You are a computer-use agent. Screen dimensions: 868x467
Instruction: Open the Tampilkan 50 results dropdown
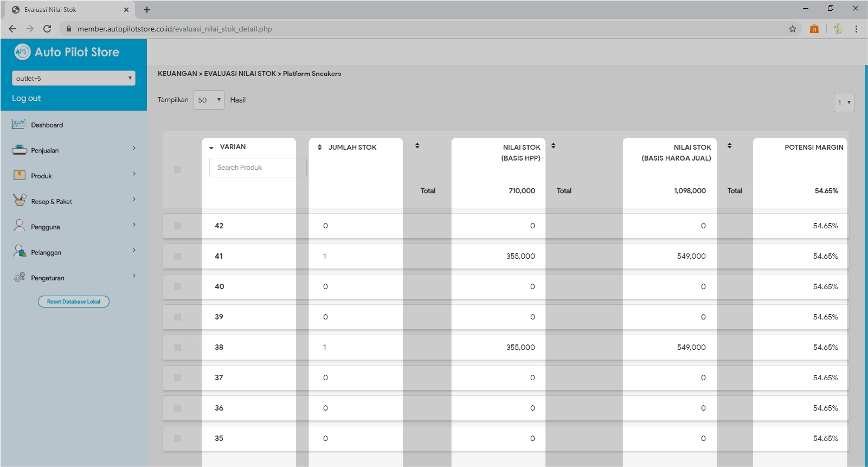tap(209, 100)
